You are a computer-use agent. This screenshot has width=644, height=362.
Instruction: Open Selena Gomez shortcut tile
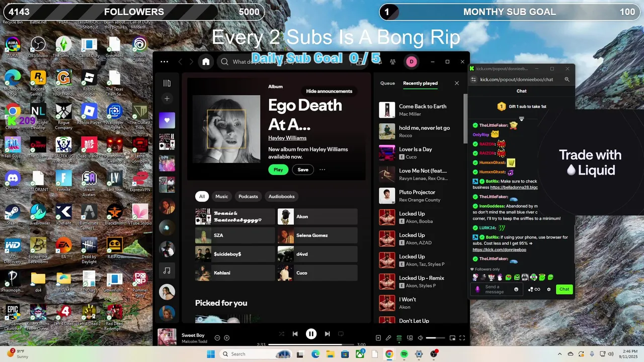coord(317,235)
